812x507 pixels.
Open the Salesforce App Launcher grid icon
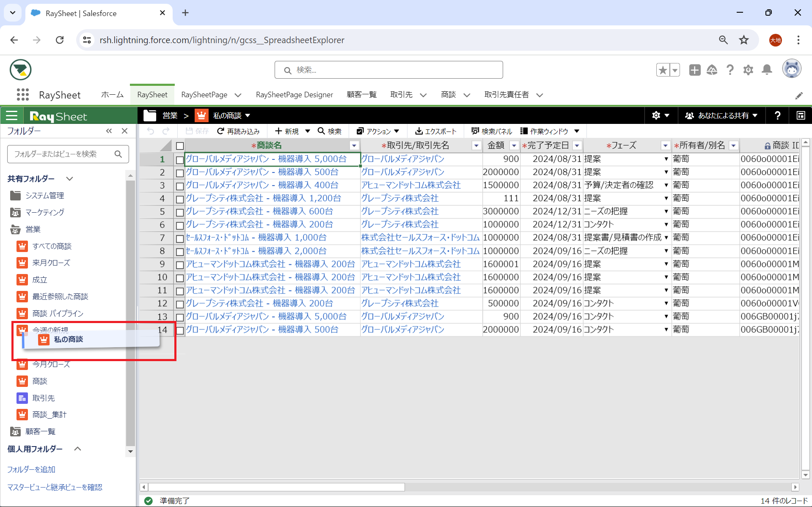[x=23, y=95]
